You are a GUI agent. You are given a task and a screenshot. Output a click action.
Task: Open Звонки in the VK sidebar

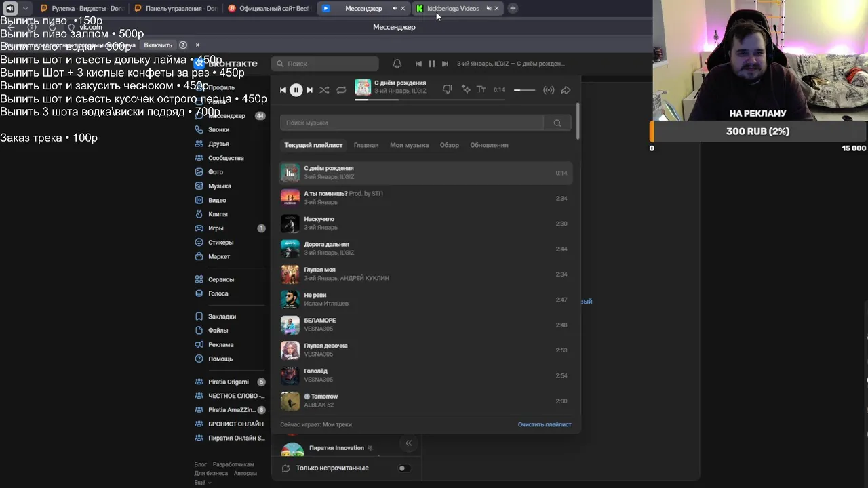click(218, 129)
